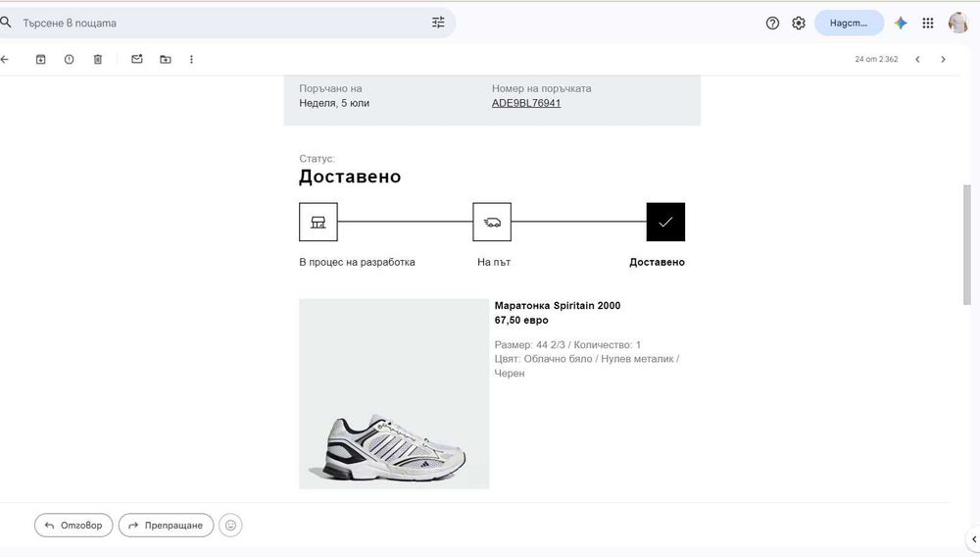Screen dimensions: 980x557
Task: Report email as spam
Action: point(69,60)
